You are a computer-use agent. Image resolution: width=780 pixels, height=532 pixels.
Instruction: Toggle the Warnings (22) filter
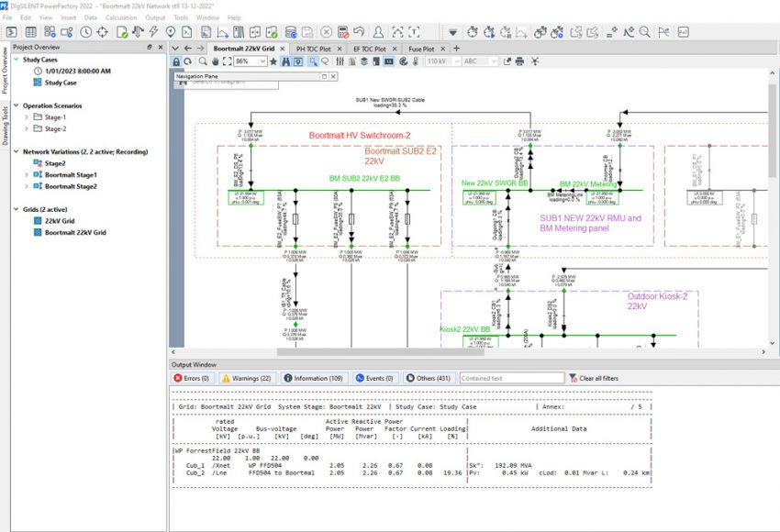pyautogui.click(x=246, y=378)
